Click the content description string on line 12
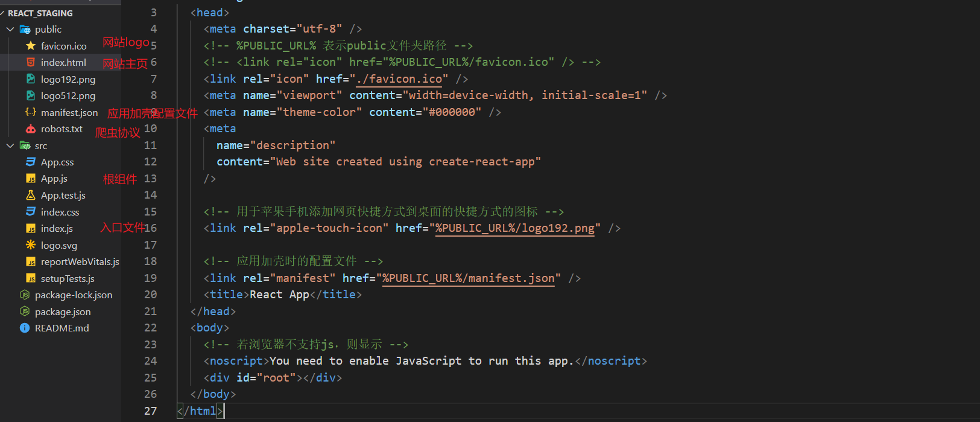The width and height of the screenshot is (980, 422). (405, 162)
